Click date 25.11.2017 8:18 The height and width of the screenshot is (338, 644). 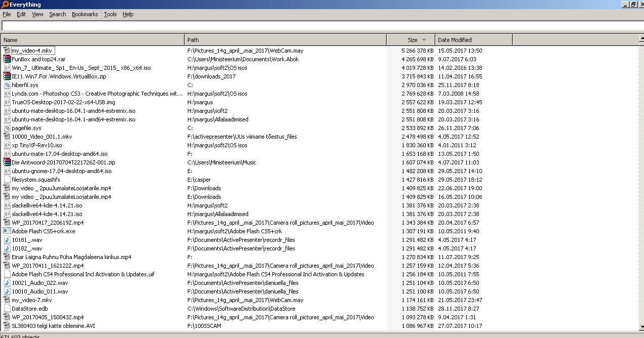point(460,85)
